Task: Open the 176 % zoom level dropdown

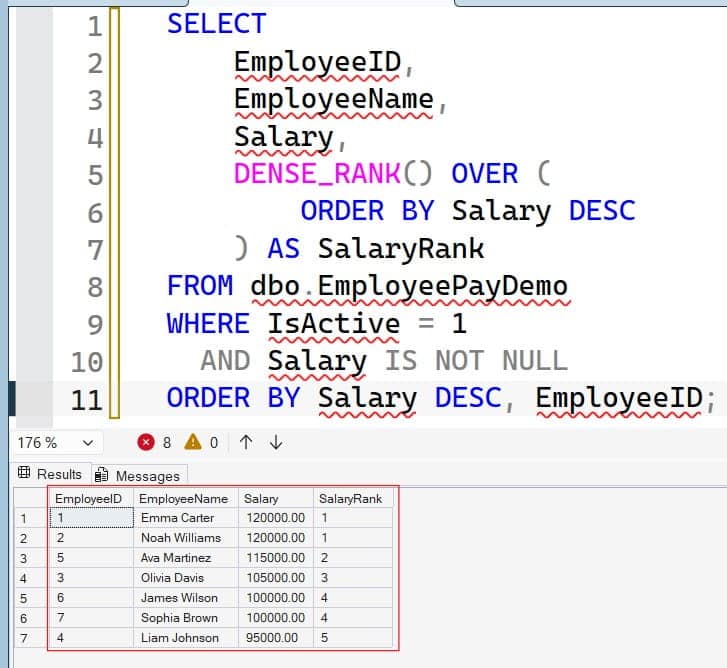Action: (56, 443)
